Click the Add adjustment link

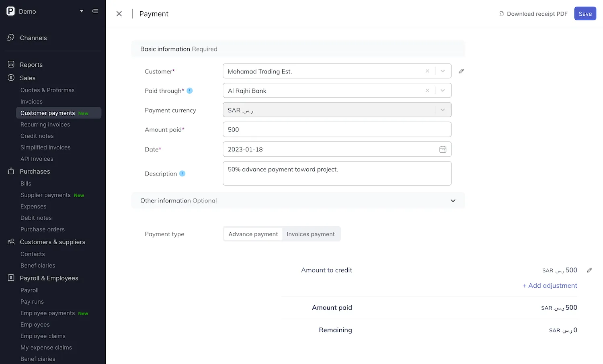550,286
